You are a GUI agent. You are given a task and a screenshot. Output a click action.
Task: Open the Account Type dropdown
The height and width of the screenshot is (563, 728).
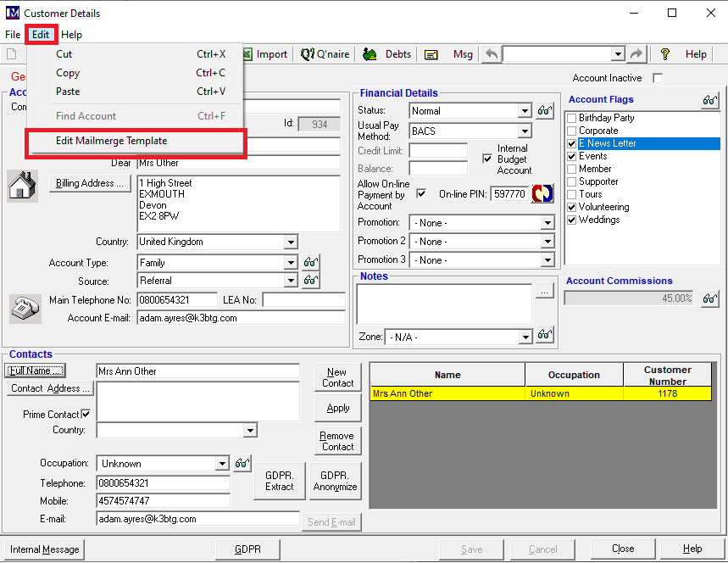pos(291,263)
